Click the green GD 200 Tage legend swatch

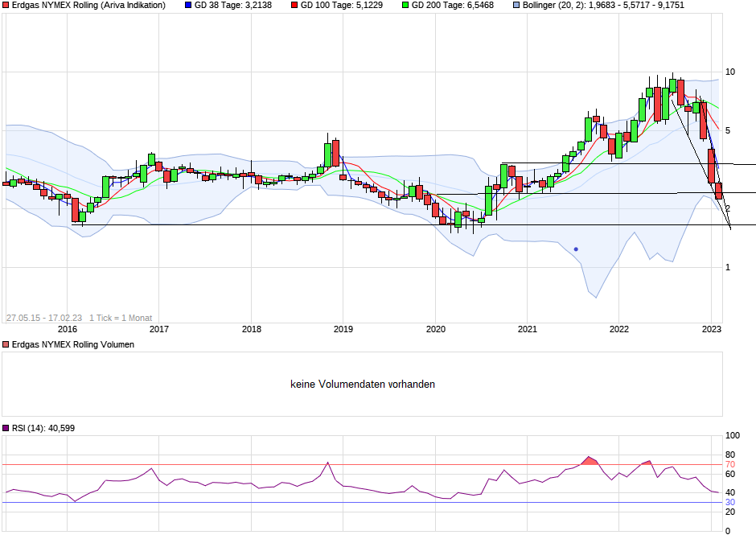pos(405,6)
